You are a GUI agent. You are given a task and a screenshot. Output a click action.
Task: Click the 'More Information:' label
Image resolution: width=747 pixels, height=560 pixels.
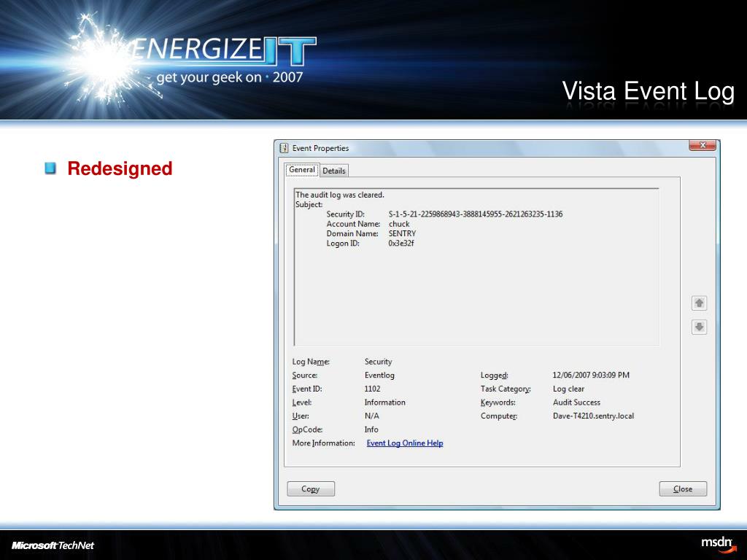pos(323,443)
